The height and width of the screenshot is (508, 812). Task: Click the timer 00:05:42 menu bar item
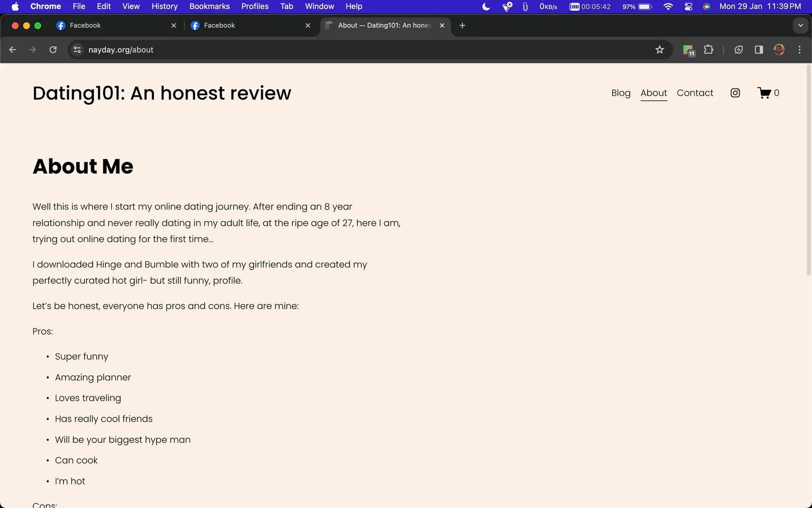point(590,6)
